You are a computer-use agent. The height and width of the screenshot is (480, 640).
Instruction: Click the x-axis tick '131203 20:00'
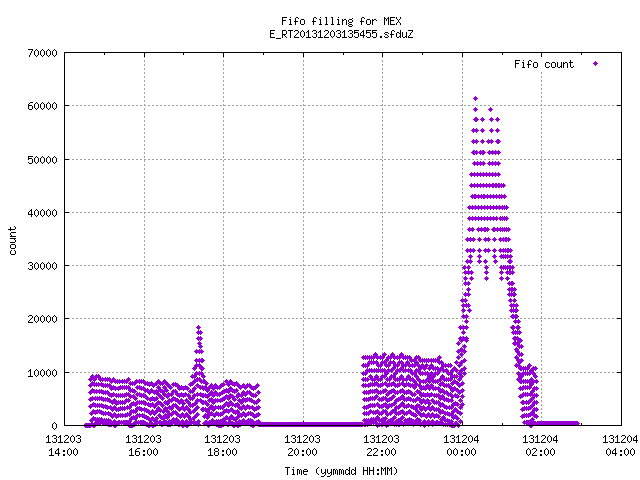(302, 445)
